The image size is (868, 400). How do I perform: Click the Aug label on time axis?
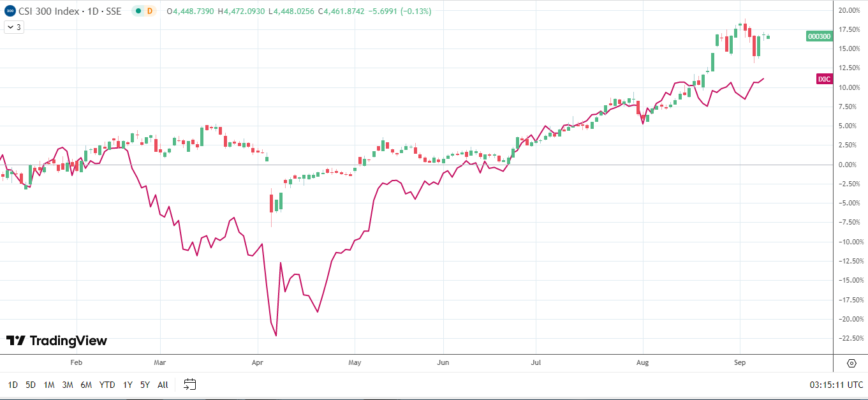coord(642,363)
